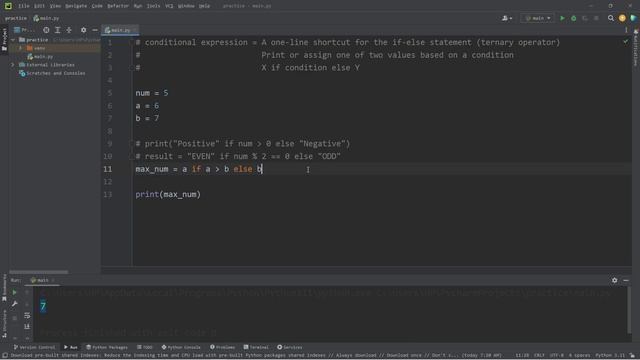Minimize the Run panel with minus icon
The image size is (640, 360).
pos(626,280)
